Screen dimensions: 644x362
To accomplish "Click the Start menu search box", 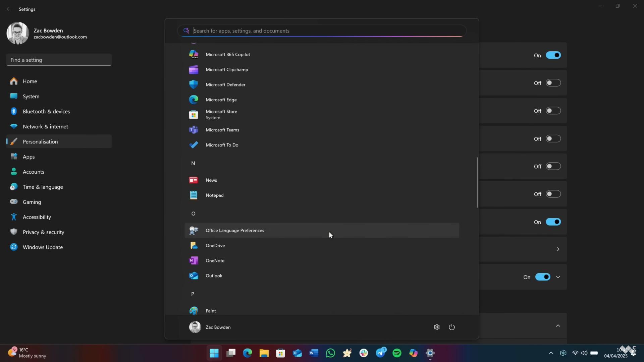I will coord(322,31).
